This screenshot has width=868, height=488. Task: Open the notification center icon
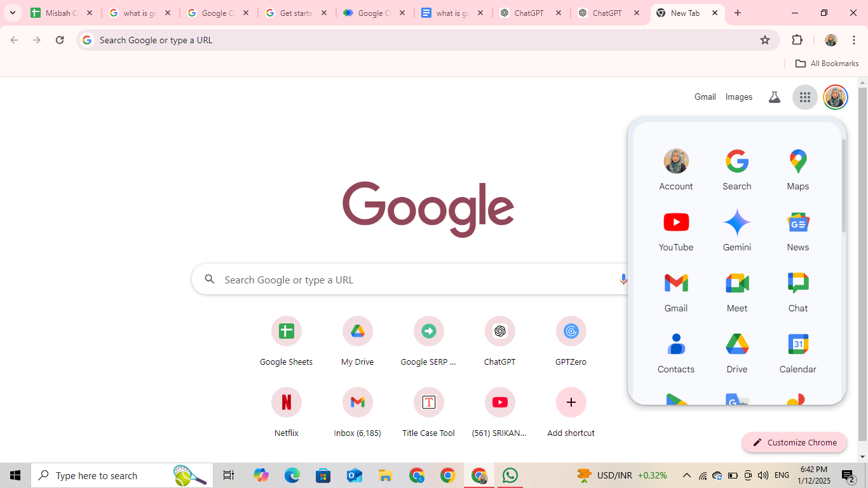point(848,475)
